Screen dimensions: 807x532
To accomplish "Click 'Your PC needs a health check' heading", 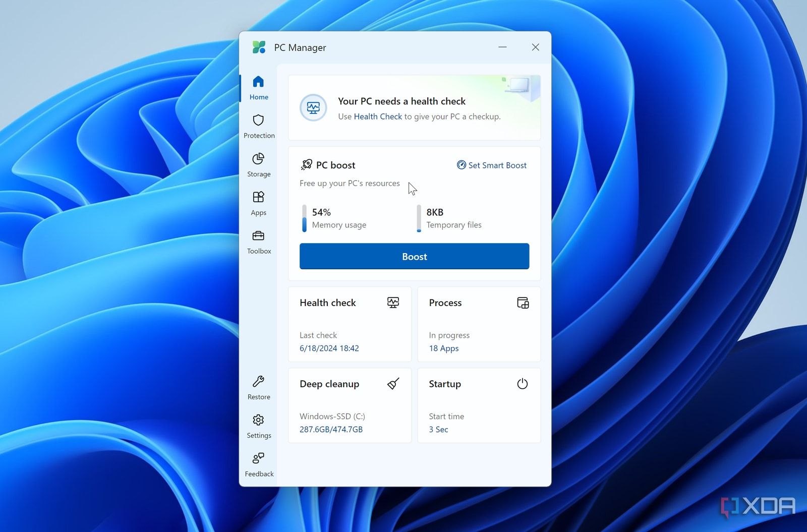I will tap(401, 101).
